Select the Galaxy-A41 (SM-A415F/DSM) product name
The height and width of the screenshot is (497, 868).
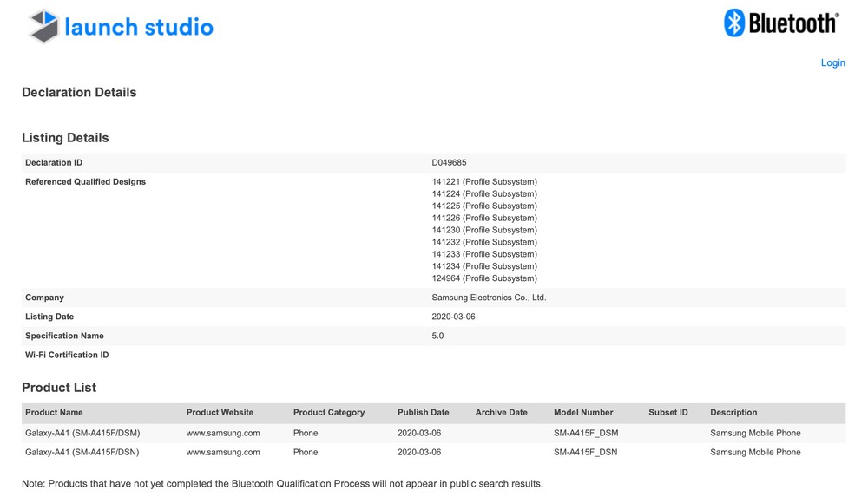(x=82, y=433)
